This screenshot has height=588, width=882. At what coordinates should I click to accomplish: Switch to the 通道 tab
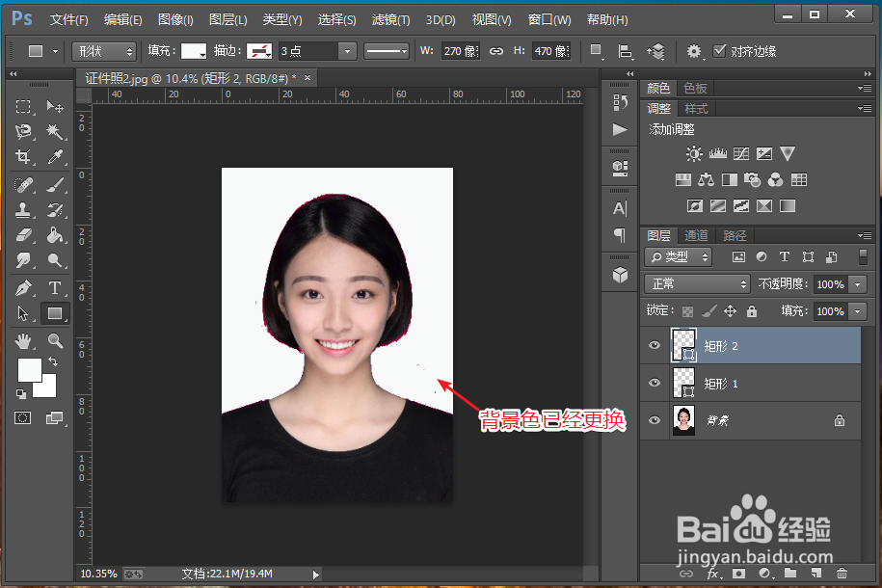pyautogui.click(x=696, y=235)
